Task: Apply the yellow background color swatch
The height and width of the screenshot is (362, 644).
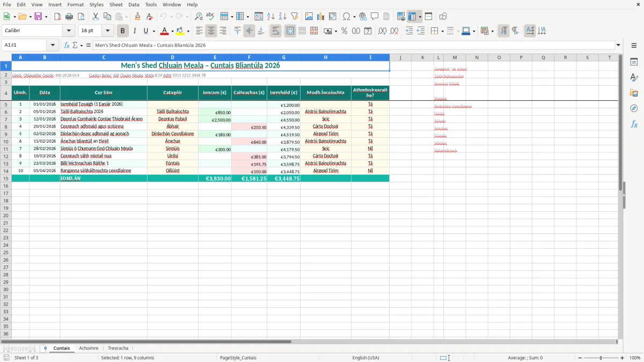Action: 180,31
